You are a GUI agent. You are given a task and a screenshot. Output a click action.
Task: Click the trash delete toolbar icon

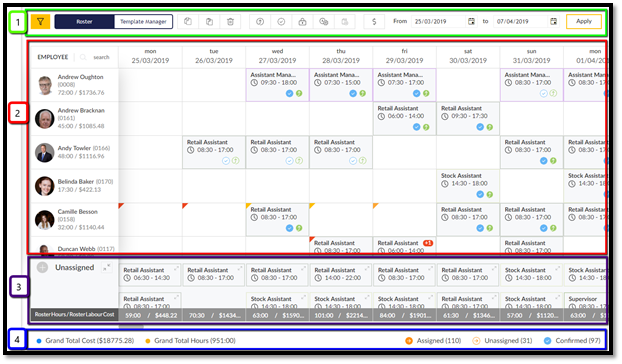point(230,22)
